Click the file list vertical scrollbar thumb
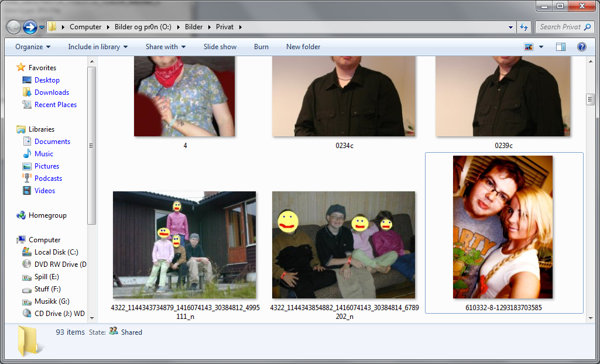The image size is (600, 364). (x=590, y=99)
